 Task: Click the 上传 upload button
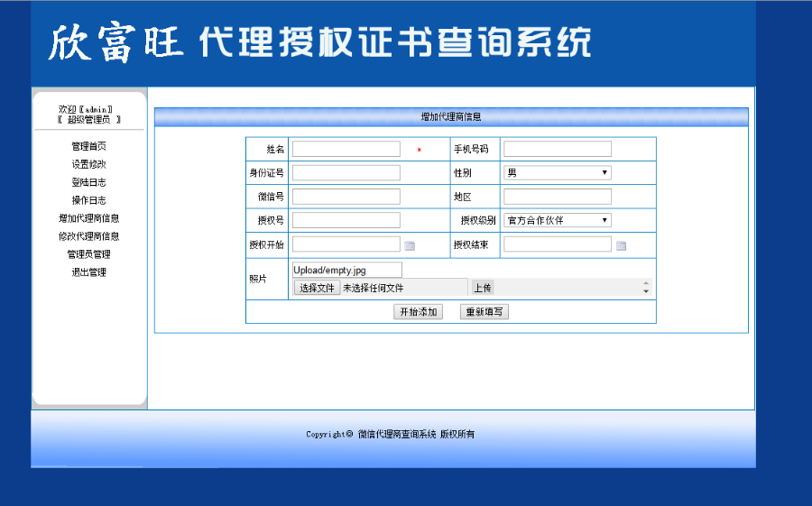coord(483,288)
